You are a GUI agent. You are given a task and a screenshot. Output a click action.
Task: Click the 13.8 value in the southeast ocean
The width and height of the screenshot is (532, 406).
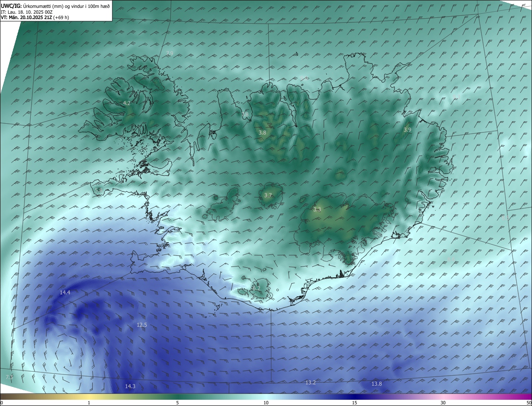[x=377, y=384]
